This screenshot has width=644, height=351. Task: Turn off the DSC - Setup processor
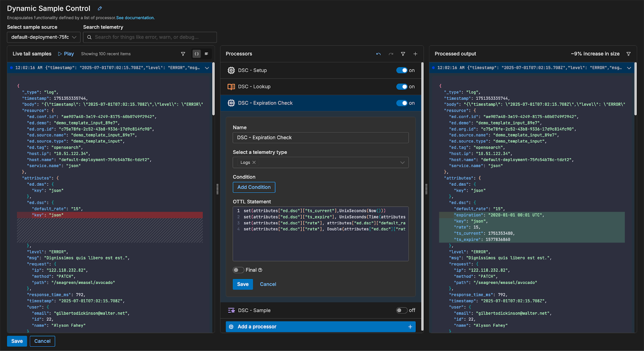click(x=402, y=71)
